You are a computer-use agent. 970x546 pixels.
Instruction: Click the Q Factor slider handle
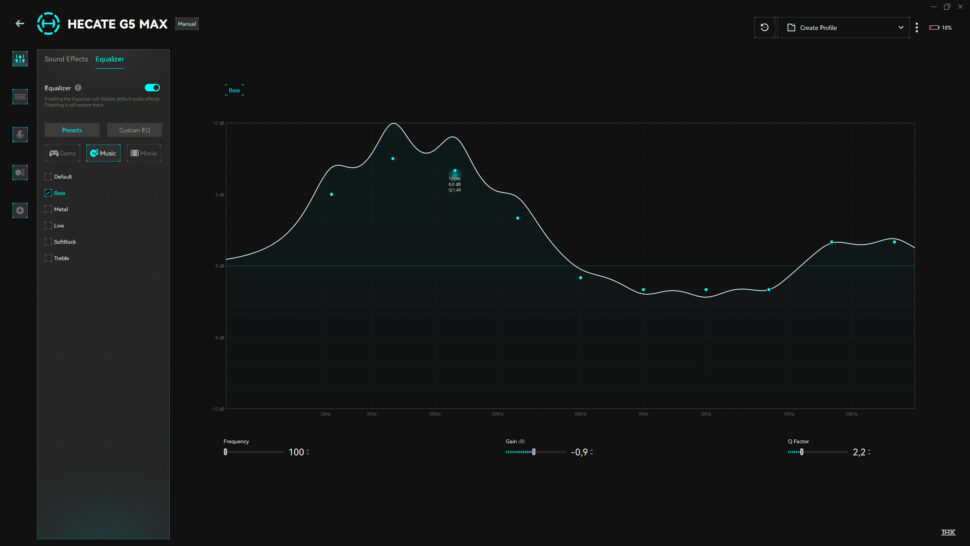802,452
